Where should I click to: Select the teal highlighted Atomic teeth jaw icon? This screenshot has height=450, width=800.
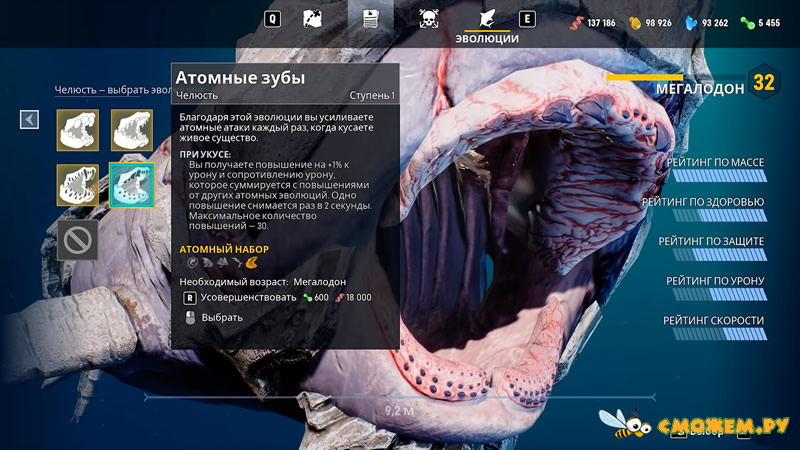tap(132, 185)
